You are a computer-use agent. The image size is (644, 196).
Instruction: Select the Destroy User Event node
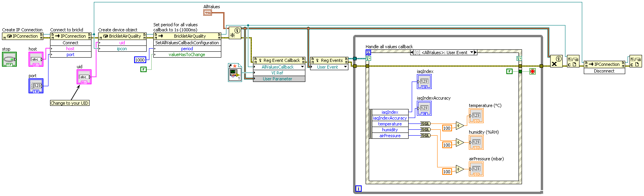[556, 61]
